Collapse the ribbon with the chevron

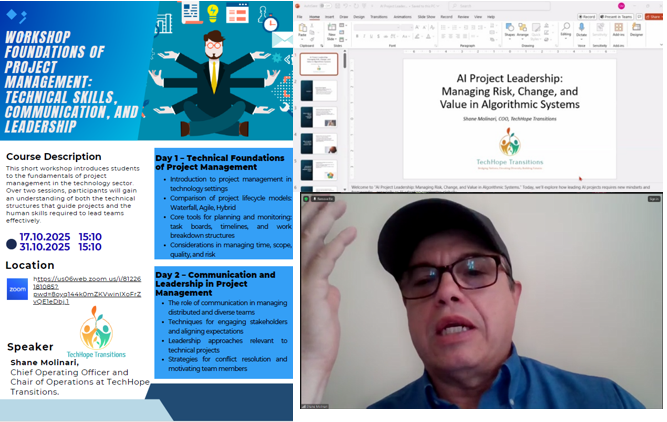661,45
